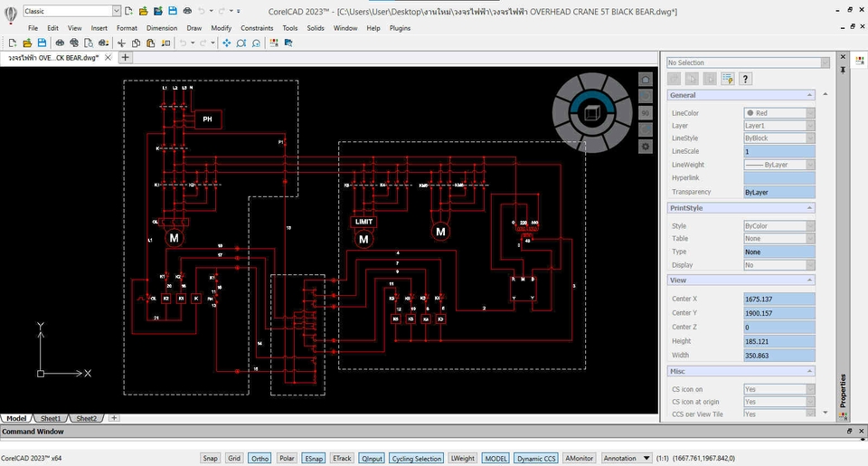Open the Annotation scale dropdown in status bar
Viewport: 868px width, 466px height.
coord(646,458)
